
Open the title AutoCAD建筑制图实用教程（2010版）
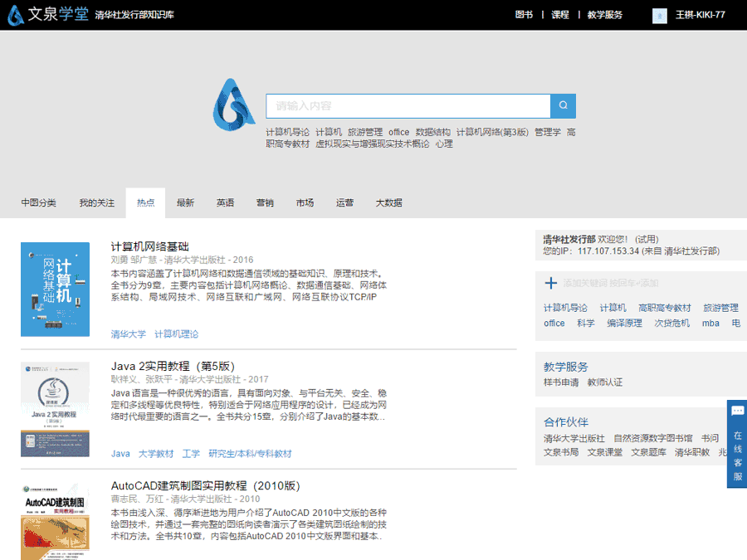(205, 485)
